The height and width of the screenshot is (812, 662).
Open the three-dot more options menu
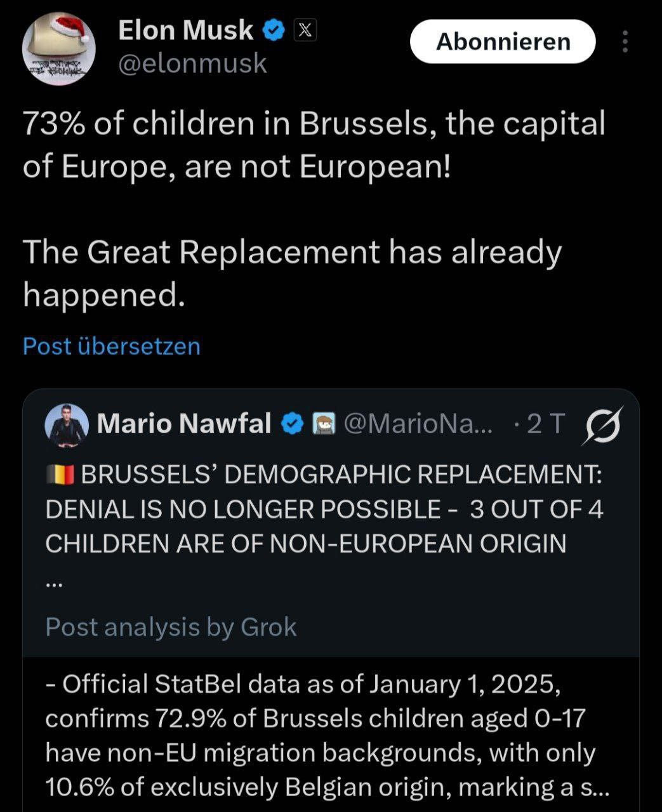tap(625, 42)
